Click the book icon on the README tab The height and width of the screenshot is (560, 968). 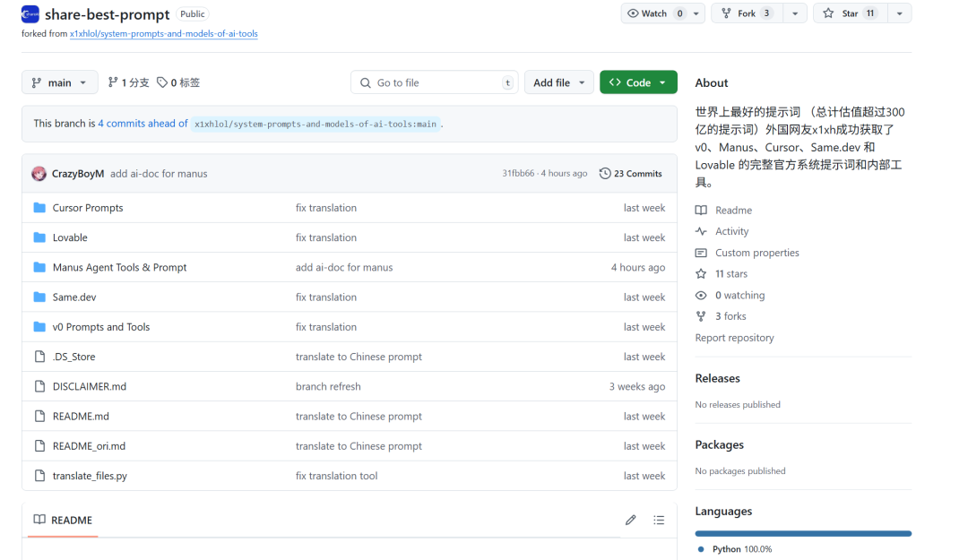(39, 520)
